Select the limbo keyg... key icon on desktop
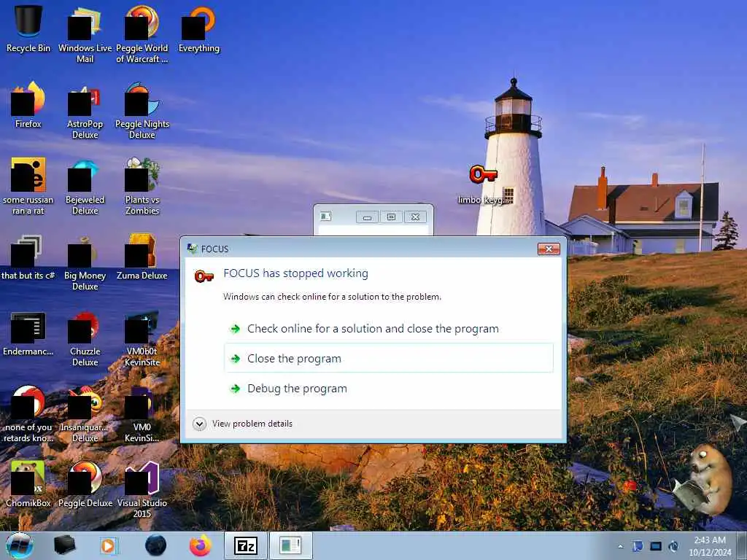 (x=484, y=184)
